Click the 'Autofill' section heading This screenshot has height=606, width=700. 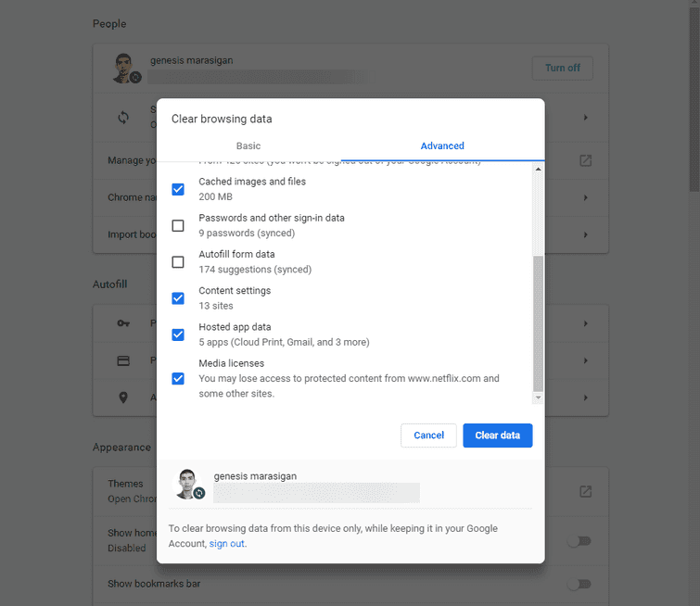click(x=109, y=284)
